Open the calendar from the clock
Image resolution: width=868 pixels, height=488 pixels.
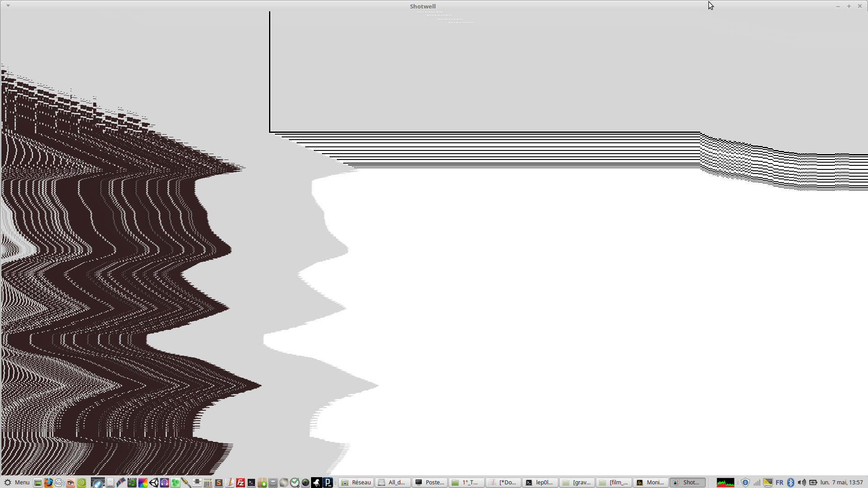[x=841, y=483]
